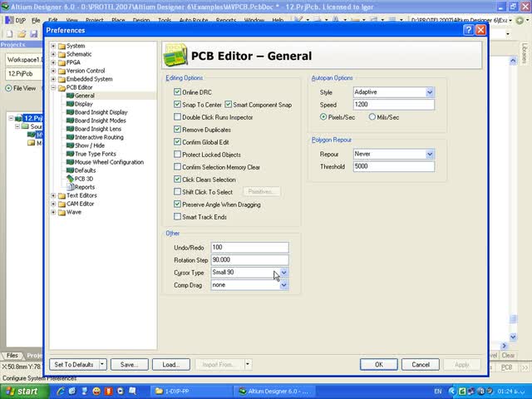Select the General page icon under PCB Editor
532x399 pixels.
coord(70,96)
